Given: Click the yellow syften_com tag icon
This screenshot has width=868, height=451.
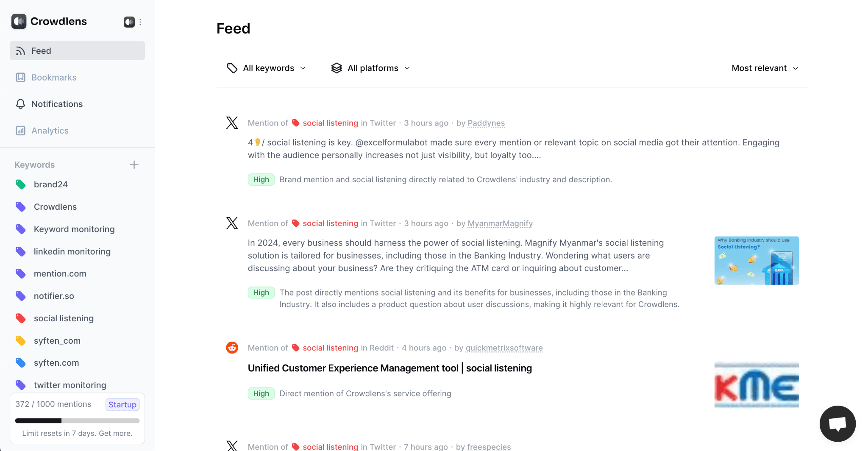Looking at the screenshot, I should point(21,341).
